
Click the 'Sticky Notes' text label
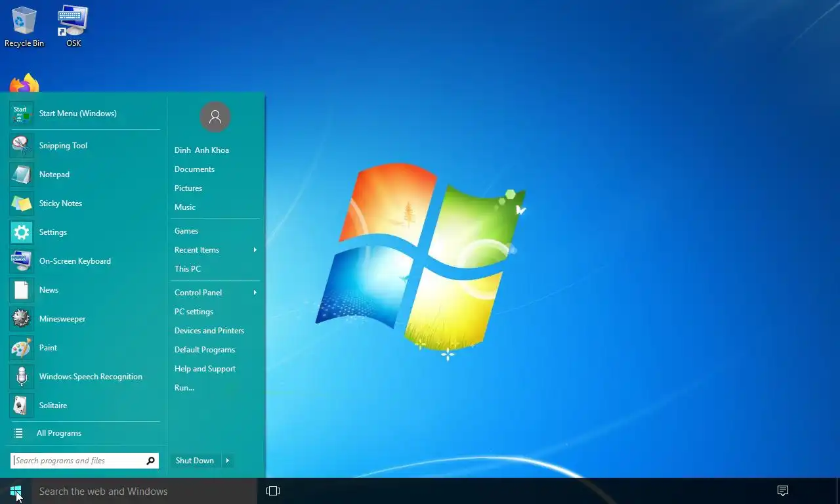pyautogui.click(x=60, y=203)
